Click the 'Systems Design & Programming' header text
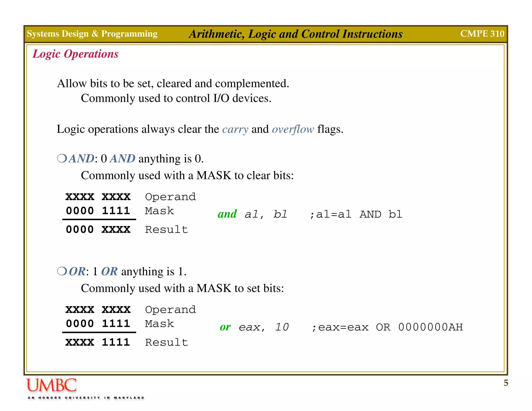This screenshot has height=411, width=532. pos(92,34)
